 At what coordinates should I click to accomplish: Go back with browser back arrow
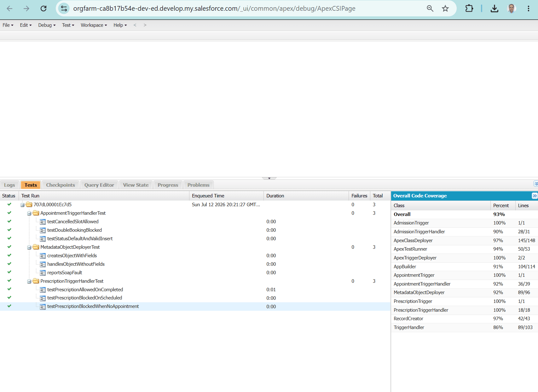coord(9,9)
